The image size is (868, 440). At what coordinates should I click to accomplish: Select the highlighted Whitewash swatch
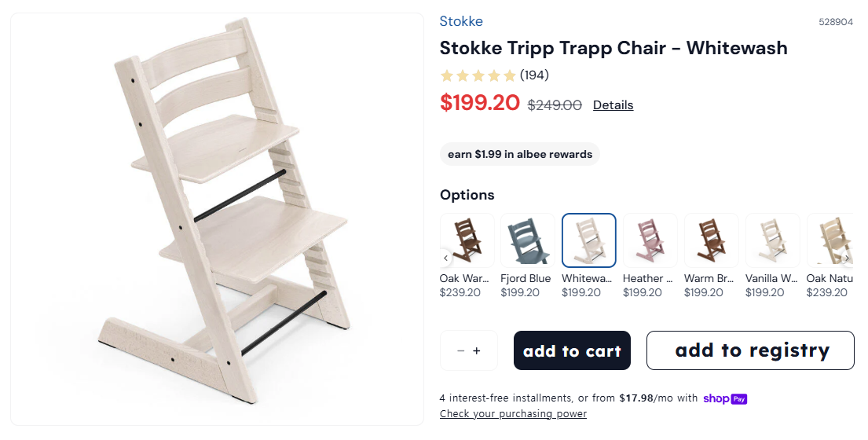tap(589, 240)
